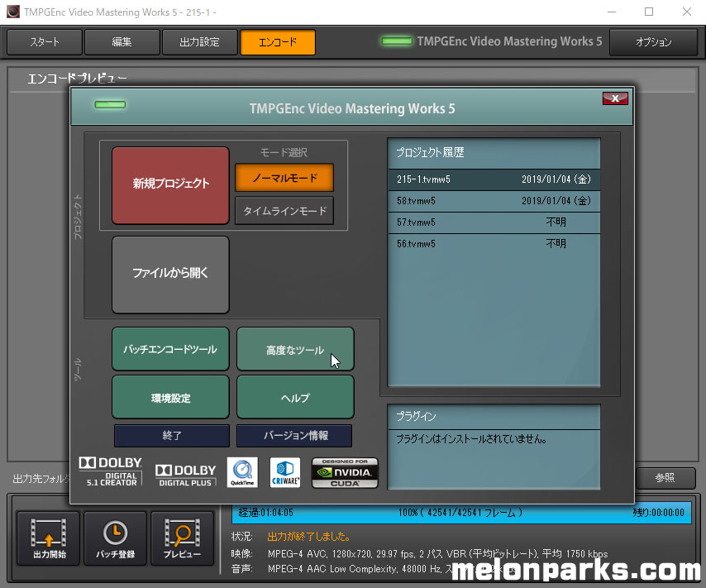Viewport: 706px width, 588px height.
Task: Click ファイルから開く open from file
Action: [x=170, y=275]
